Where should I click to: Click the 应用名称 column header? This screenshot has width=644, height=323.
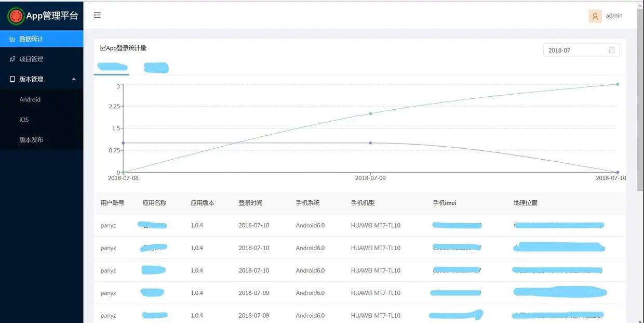click(x=154, y=203)
